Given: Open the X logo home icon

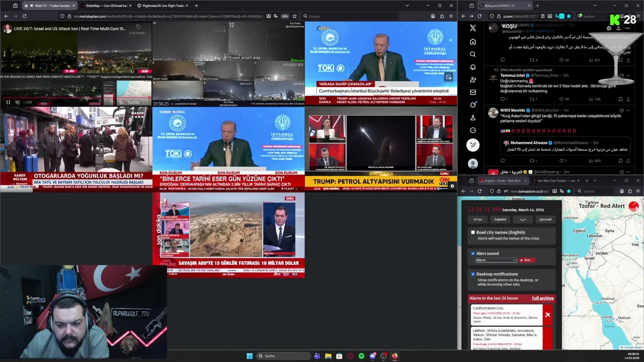Looking at the screenshot, I should [472, 28].
